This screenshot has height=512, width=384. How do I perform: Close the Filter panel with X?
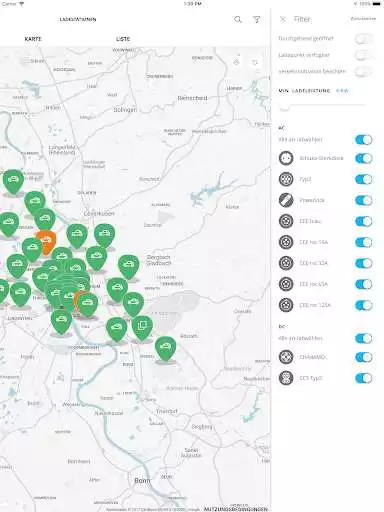pyautogui.click(x=283, y=19)
